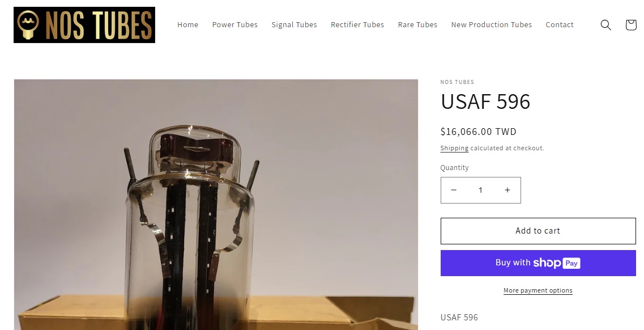Screen dimensions: 644x330
Task: Increase quantity with plus icon
Action: pos(507,190)
